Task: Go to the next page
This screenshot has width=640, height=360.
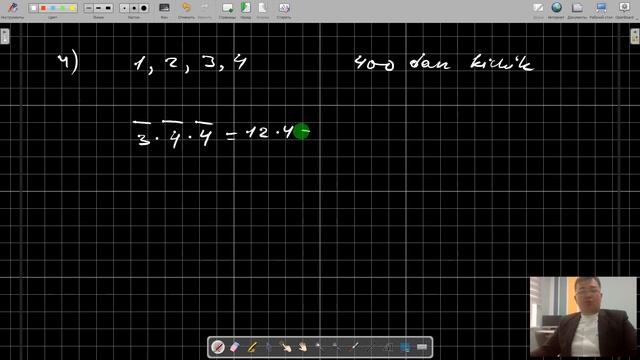Action: tap(263, 8)
